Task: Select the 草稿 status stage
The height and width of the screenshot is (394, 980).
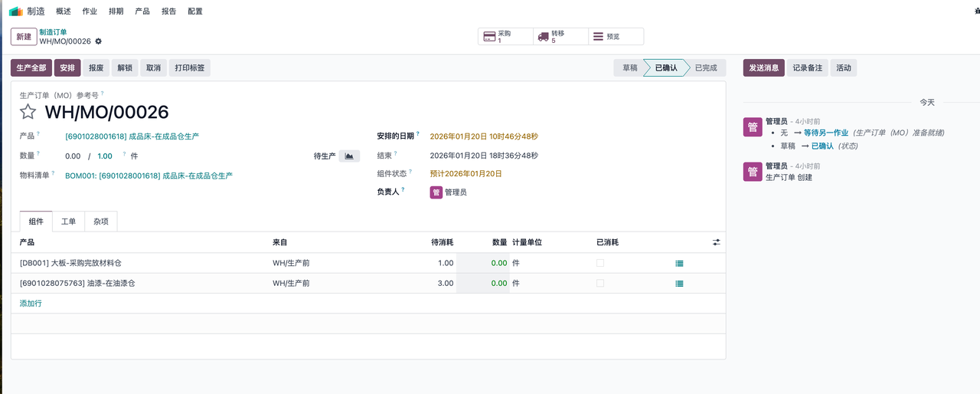Action: coord(629,67)
